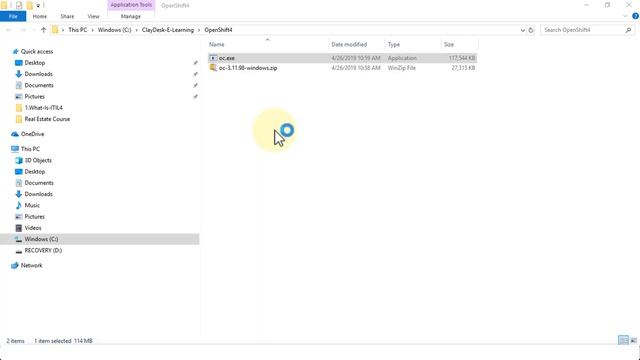Click the Application Tools contextual tab header
Screen dimensions: 640x360
(131, 5)
